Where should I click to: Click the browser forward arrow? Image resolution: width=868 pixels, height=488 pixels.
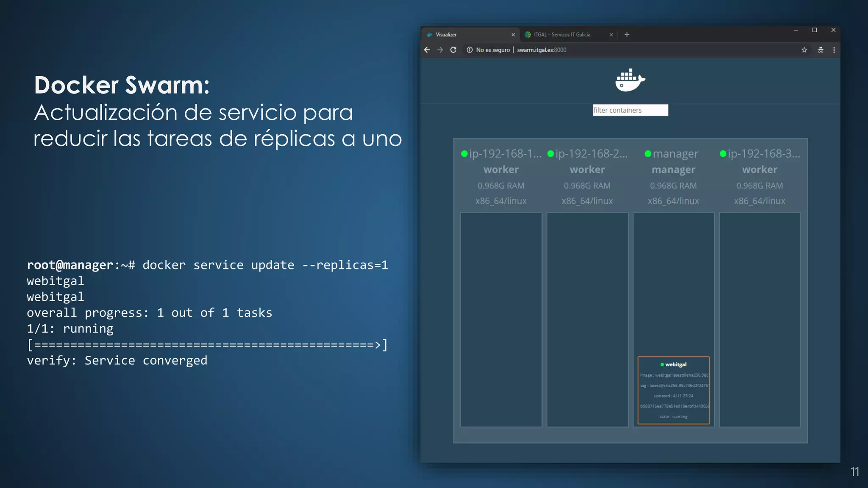click(440, 50)
